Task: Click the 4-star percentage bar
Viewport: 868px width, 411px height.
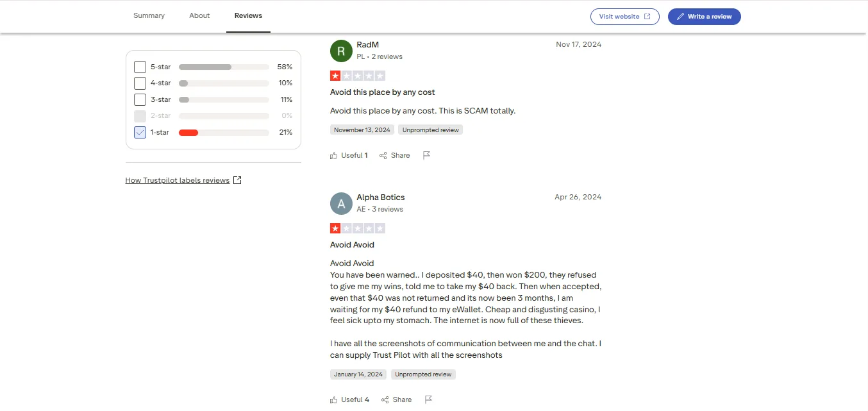Action: (x=224, y=83)
